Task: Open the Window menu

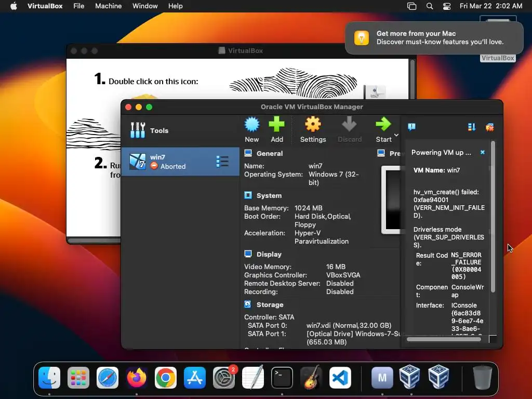Action: tap(145, 6)
